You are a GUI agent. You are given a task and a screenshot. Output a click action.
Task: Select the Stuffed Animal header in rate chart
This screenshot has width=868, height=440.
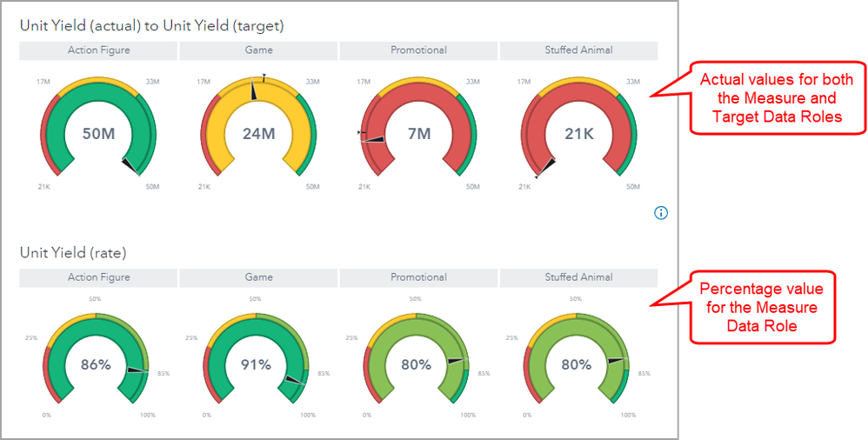pyautogui.click(x=578, y=278)
